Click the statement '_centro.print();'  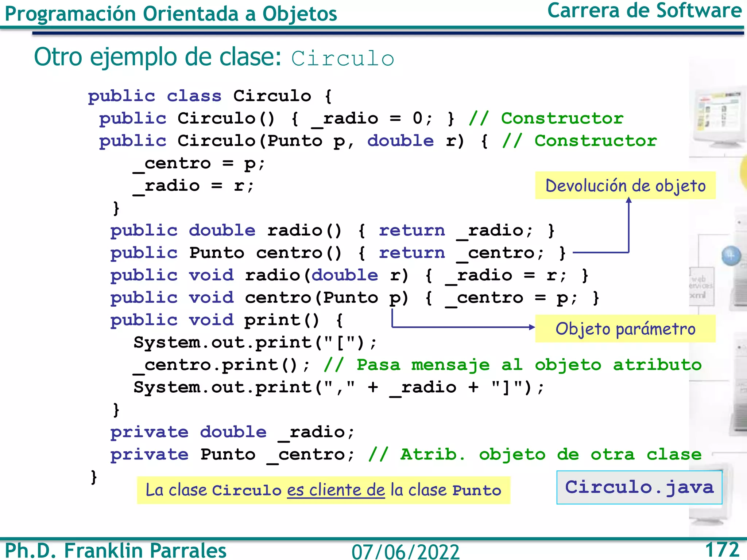(221, 366)
